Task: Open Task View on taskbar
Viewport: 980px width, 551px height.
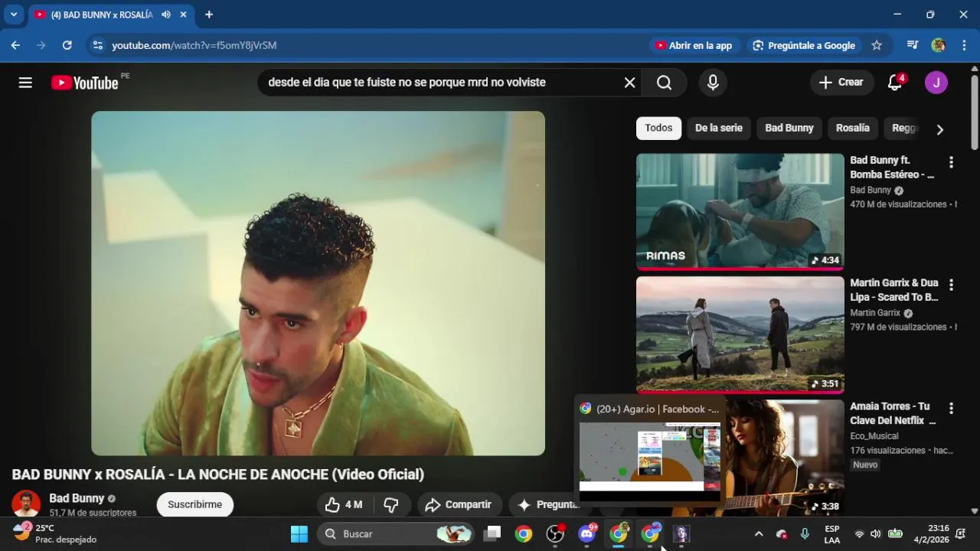Action: [x=492, y=534]
